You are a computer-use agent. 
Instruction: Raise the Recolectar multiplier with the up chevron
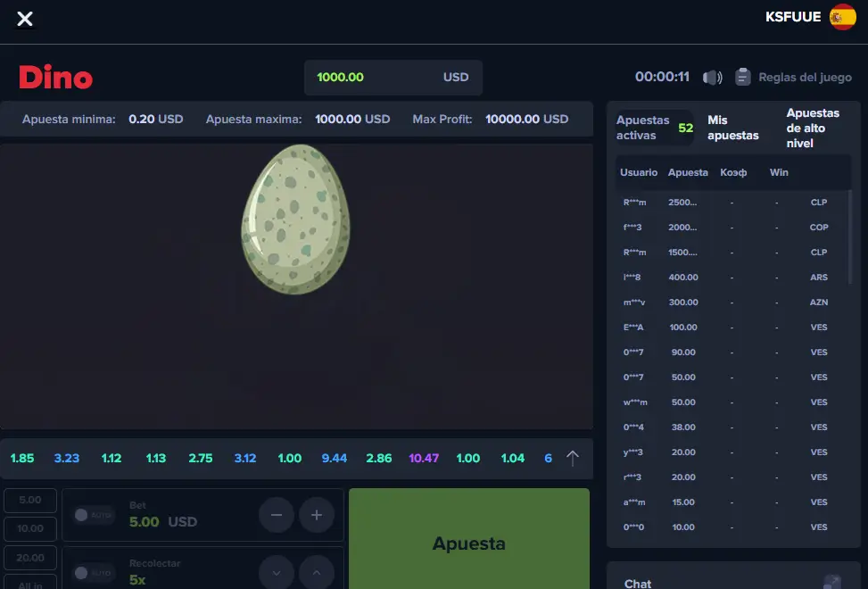(x=317, y=572)
